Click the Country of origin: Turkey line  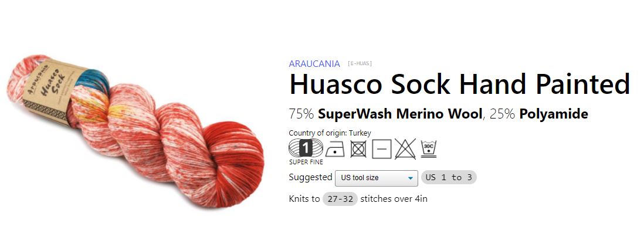(x=330, y=133)
